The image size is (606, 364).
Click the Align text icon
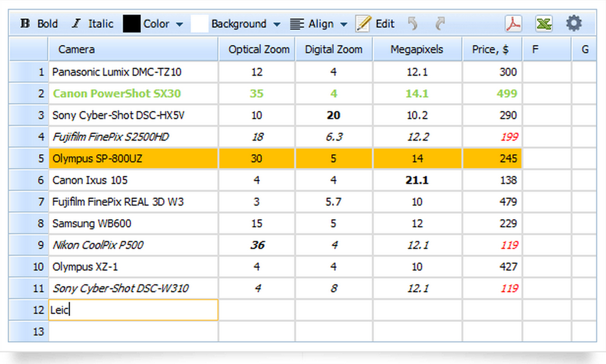pos(296,24)
